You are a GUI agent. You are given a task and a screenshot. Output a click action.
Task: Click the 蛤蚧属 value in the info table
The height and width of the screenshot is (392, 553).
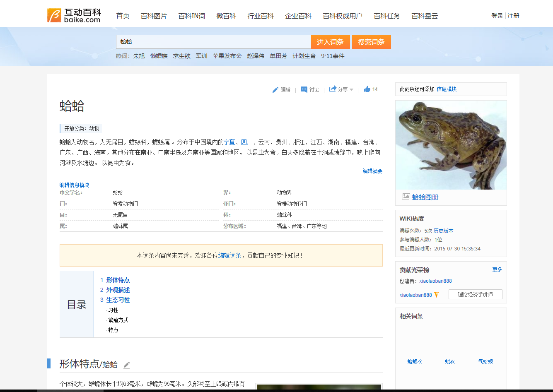tap(121, 226)
